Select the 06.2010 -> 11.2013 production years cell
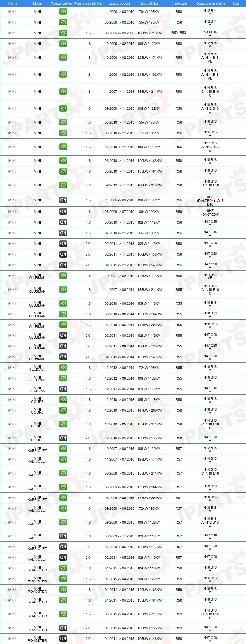 coord(120,222)
